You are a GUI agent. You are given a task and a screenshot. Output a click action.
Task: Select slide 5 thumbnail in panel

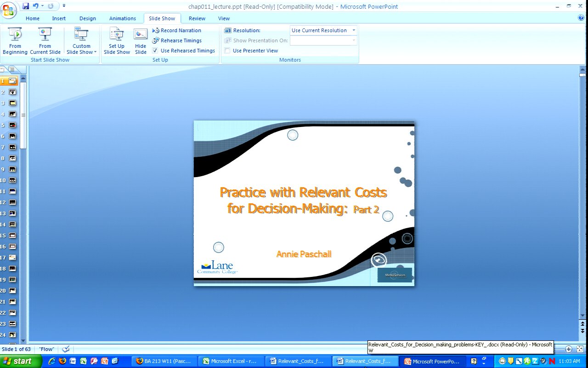12,125
